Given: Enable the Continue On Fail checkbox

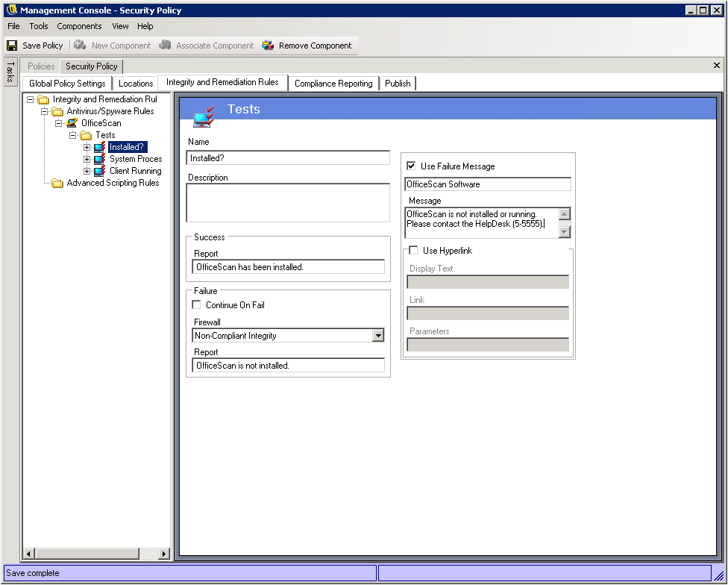Looking at the screenshot, I should click(196, 304).
